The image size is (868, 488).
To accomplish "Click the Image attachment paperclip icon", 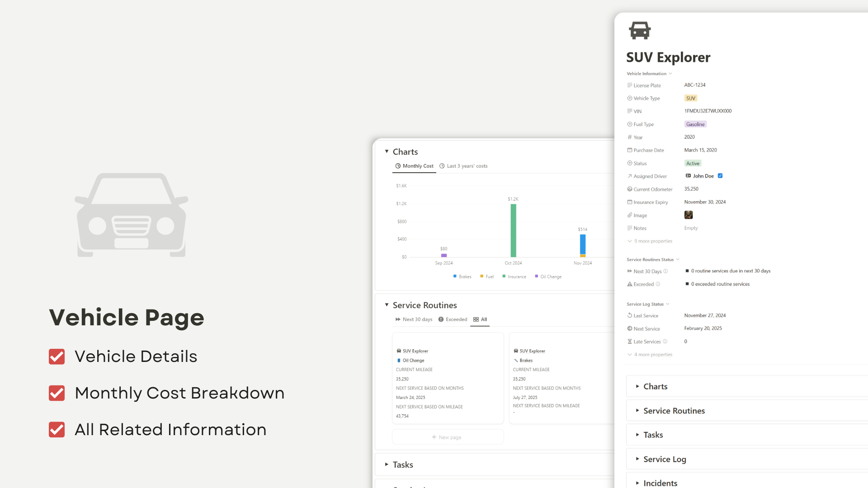I will click(629, 215).
